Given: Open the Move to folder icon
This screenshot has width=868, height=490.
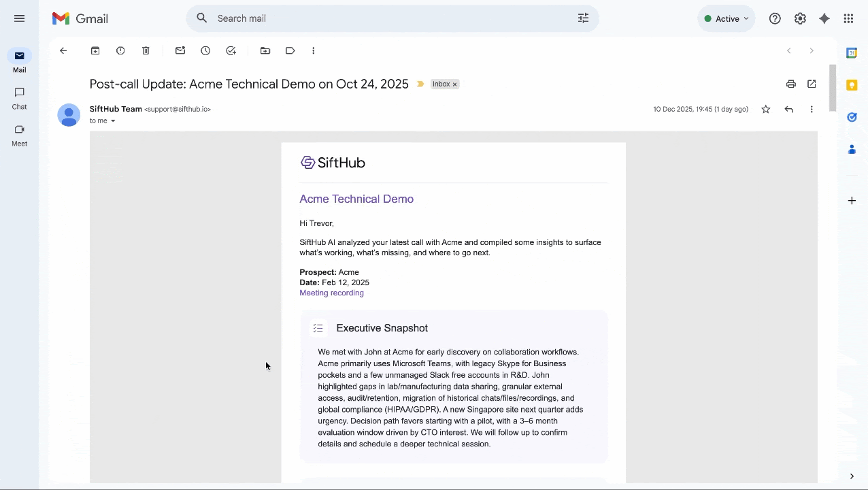Looking at the screenshot, I should tap(265, 50).
